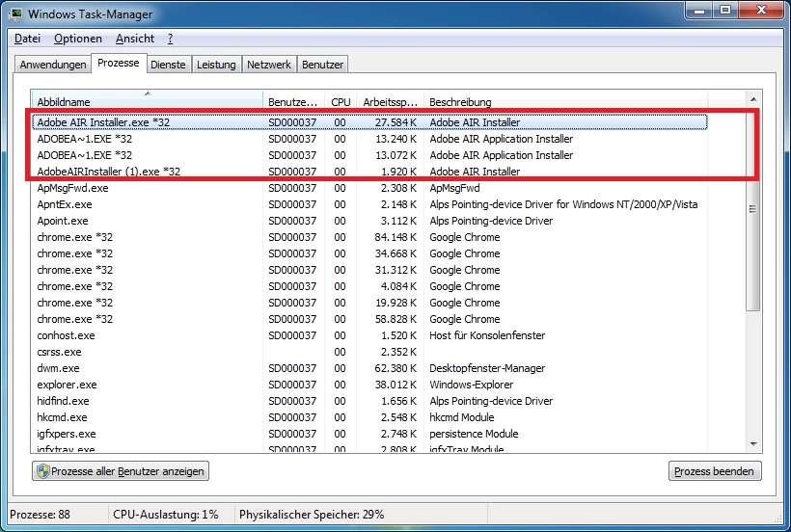Click Prozesse: 88 in the status bar

[40, 515]
